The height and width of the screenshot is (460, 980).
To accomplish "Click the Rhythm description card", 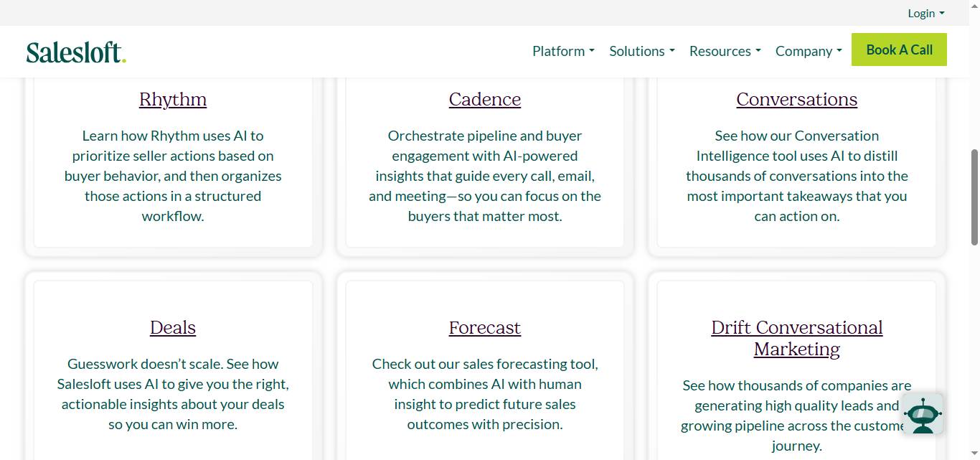I will coord(172,176).
